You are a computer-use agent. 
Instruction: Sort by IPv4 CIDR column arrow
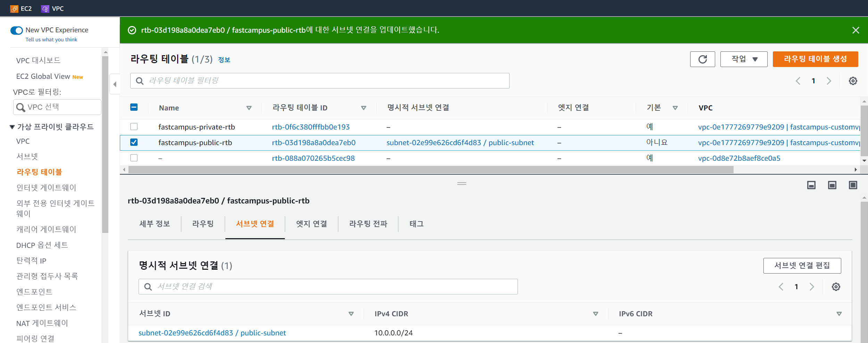(595, 314)
